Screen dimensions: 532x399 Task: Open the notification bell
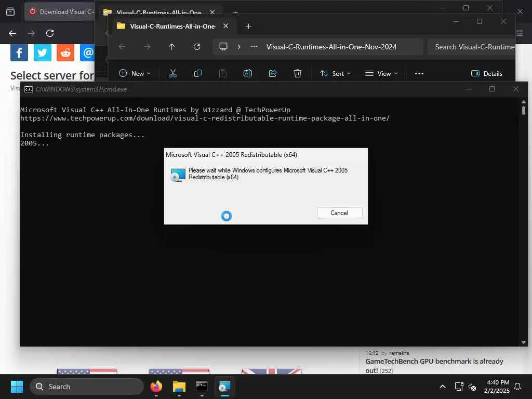pos(518,387)
